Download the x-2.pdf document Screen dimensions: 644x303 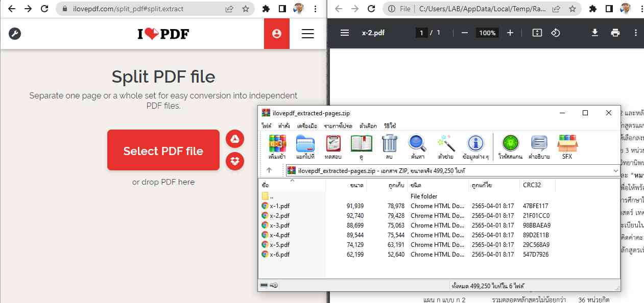coord(594,33)
